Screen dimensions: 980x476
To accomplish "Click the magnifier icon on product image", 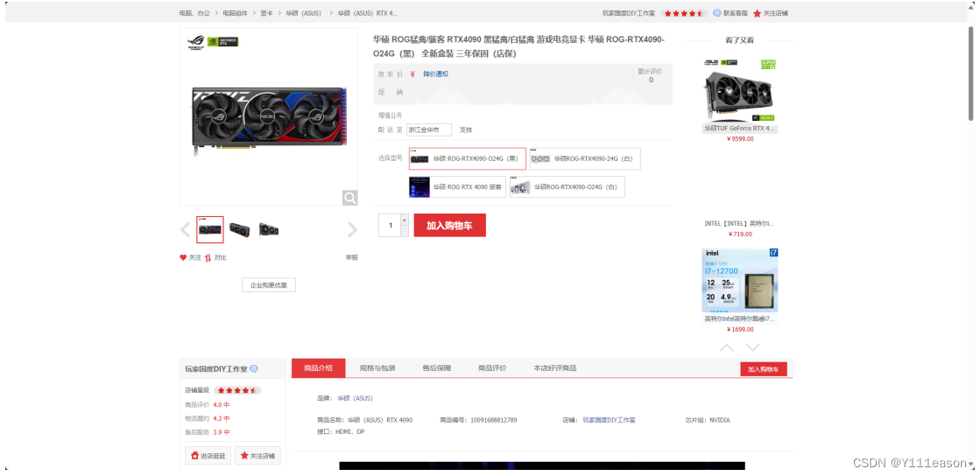I will 350,198.
